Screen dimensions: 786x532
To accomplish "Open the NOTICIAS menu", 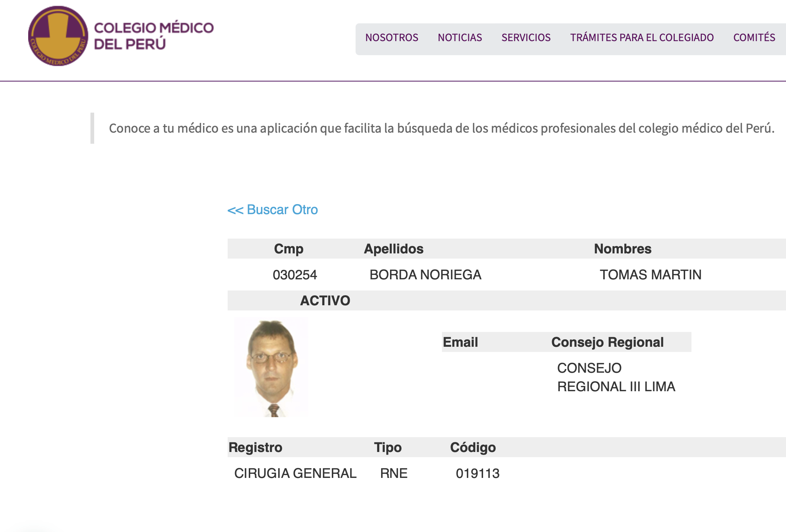I will 460,37.
